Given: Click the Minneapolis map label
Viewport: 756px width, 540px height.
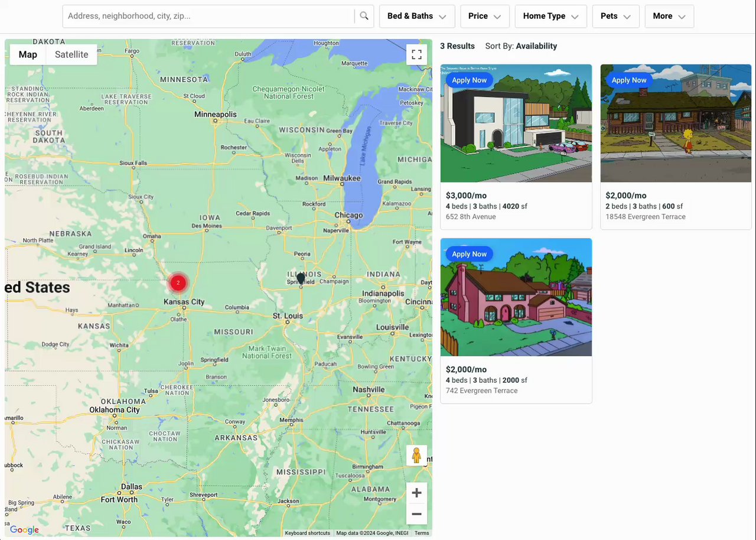Looking at the screenshot, I should point(216,114).
